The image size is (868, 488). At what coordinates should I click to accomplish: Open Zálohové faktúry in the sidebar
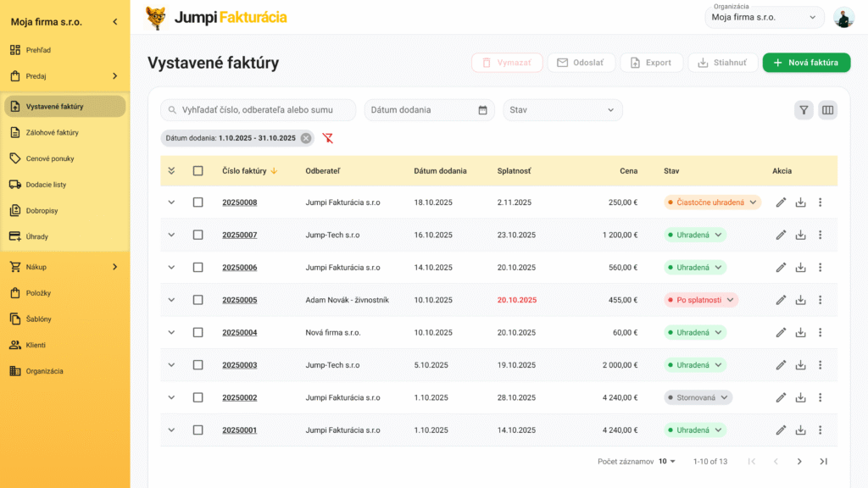point(53,132)
